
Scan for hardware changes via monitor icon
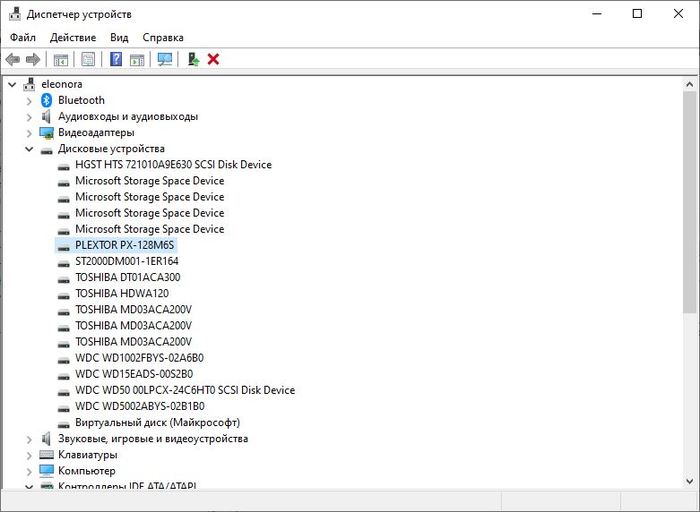pyautogui.click(x=165, y=60)
